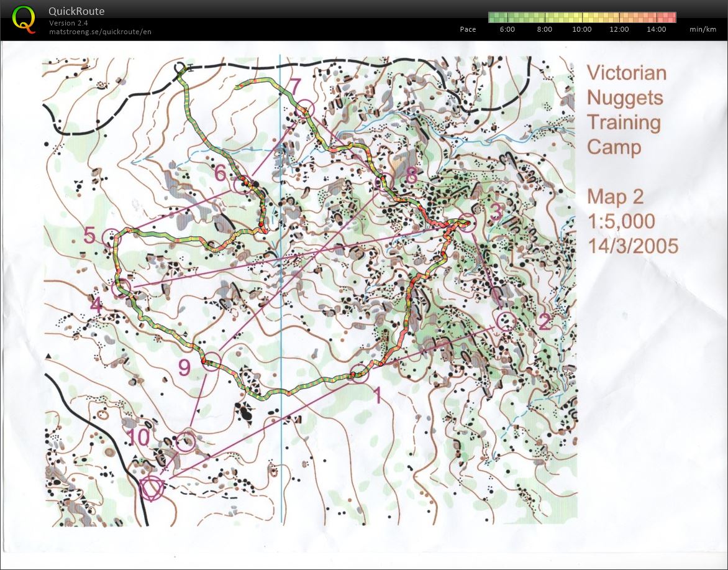The width and height of the screenshot is (728, 570).
Task: Click control circle 3 on the course
Action: click(468, 223)
